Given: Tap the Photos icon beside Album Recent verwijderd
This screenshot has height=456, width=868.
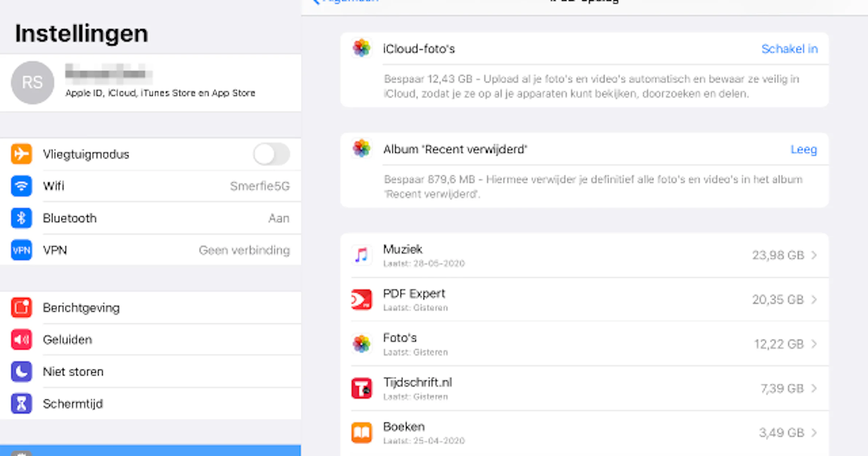Looking at the screenshot, I should [361, 148].
